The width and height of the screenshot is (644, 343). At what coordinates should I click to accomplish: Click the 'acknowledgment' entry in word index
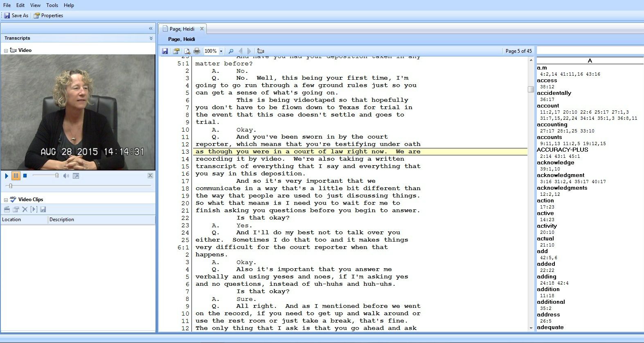coord(561,175)
